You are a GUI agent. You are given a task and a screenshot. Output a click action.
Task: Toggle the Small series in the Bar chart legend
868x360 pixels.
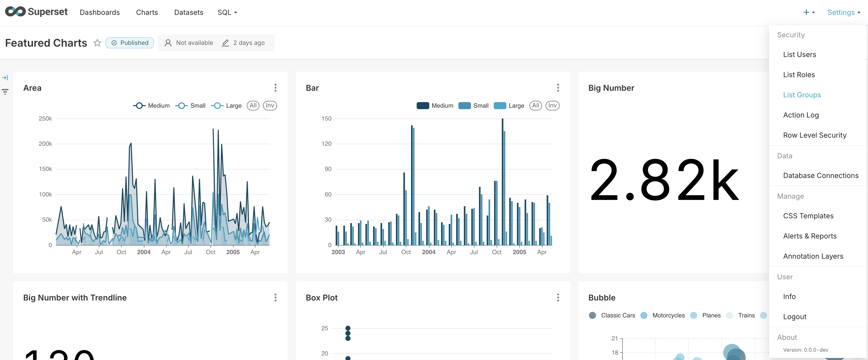tap(473, 105)
